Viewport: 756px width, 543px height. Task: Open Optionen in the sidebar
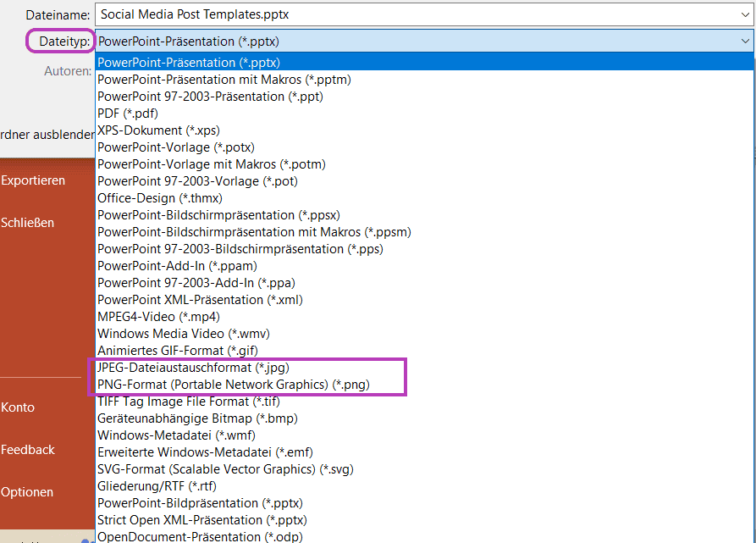(27, 492)
